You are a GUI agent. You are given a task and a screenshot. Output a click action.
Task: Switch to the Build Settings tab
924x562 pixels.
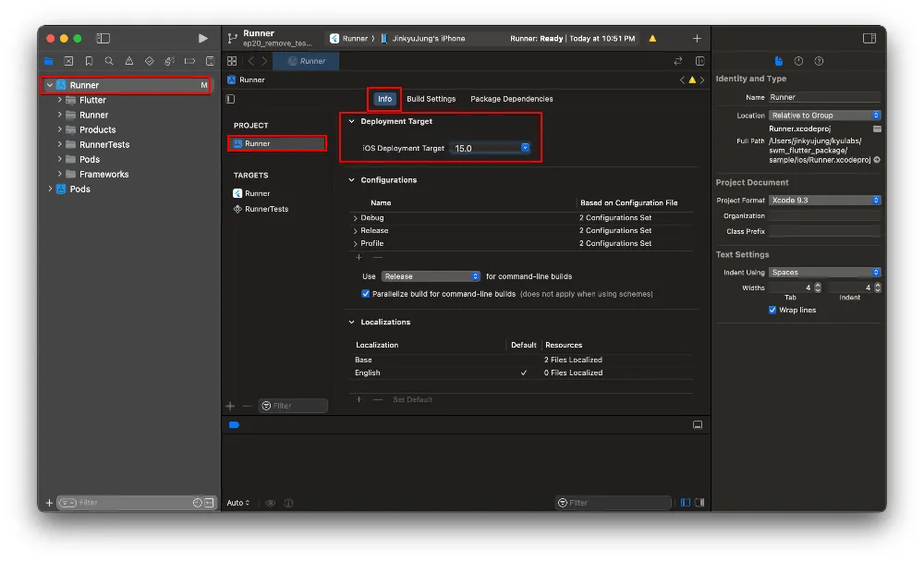(431, 99)
